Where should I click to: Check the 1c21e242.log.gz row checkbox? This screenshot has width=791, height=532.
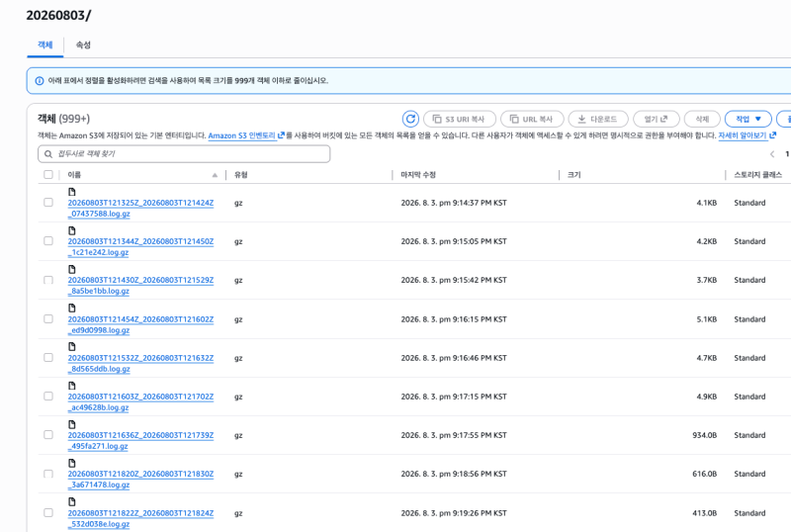click(48, 241)
